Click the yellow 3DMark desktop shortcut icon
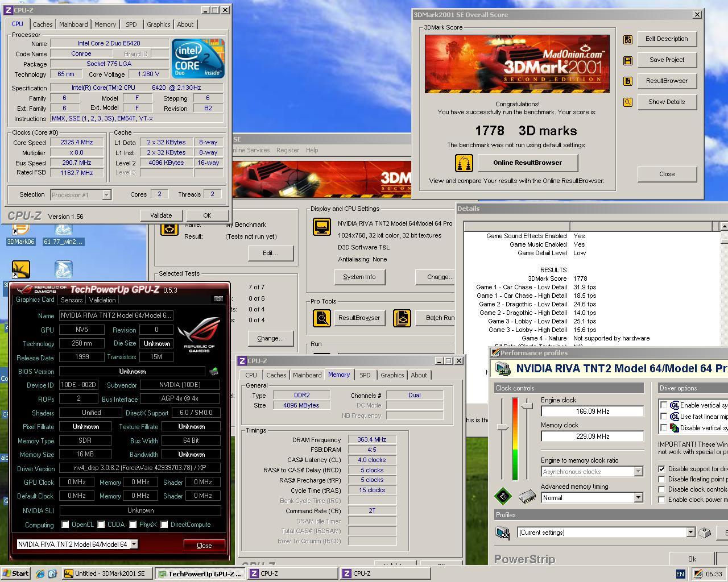728x582 pixels. click(x=20, y=270)
